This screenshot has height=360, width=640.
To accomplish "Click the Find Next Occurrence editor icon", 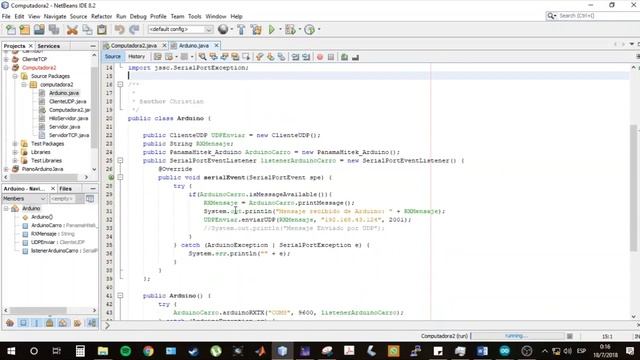I will point(224,57).
